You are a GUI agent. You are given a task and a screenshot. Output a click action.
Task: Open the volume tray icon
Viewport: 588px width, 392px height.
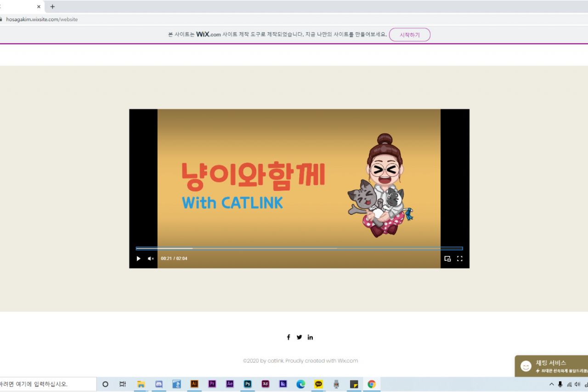tap(577, 384)
